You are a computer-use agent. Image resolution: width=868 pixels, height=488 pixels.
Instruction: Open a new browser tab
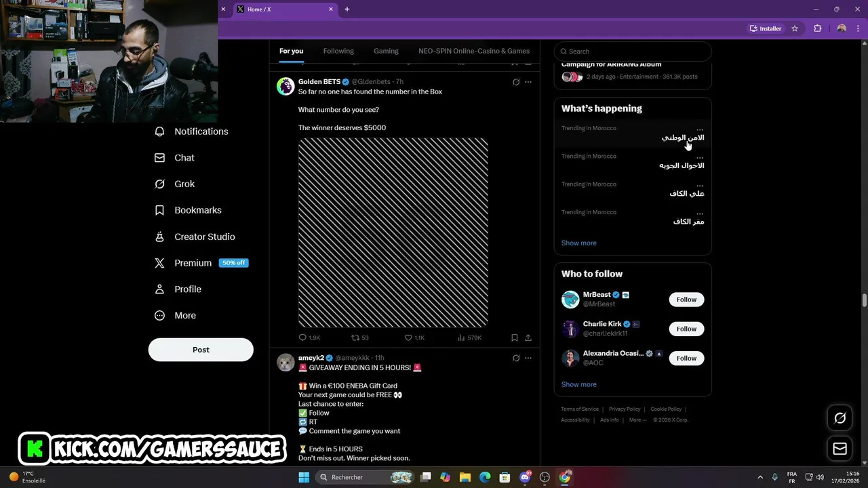[x=347, y=9]
